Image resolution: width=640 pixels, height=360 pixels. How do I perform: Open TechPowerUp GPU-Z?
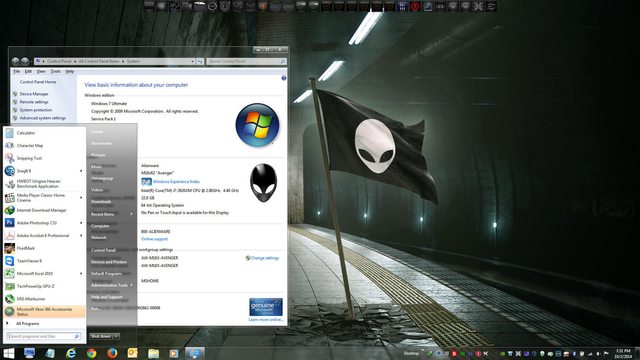tap(44, 286)
